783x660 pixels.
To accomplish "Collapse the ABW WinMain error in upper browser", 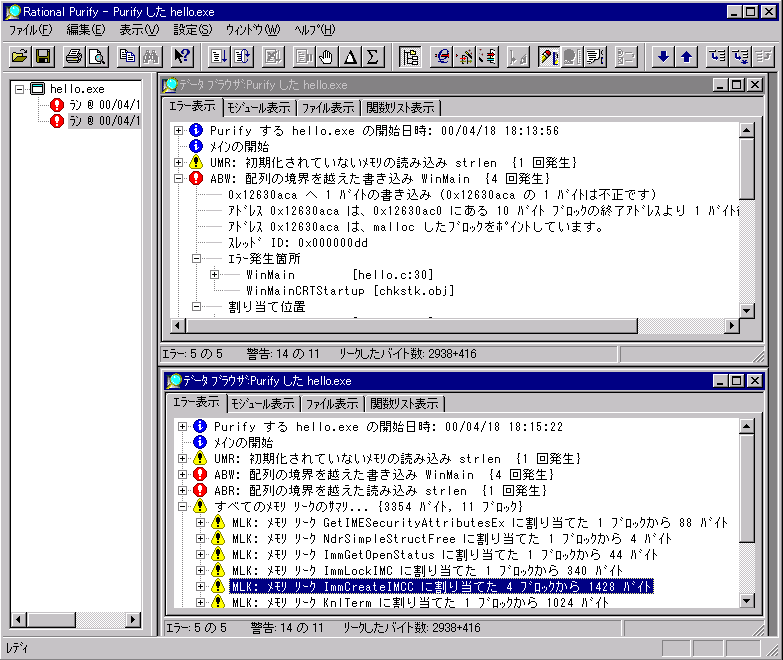I will (179, 179).
